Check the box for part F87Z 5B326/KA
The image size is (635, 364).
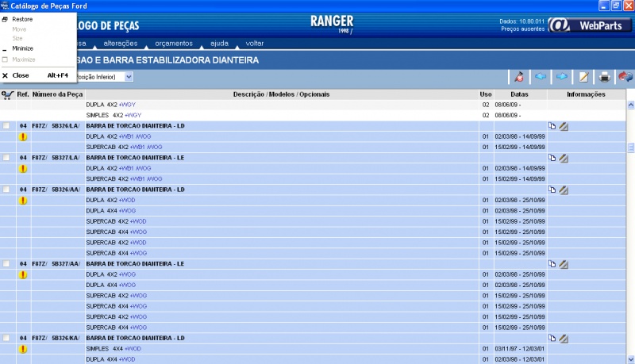coord(6,338)
